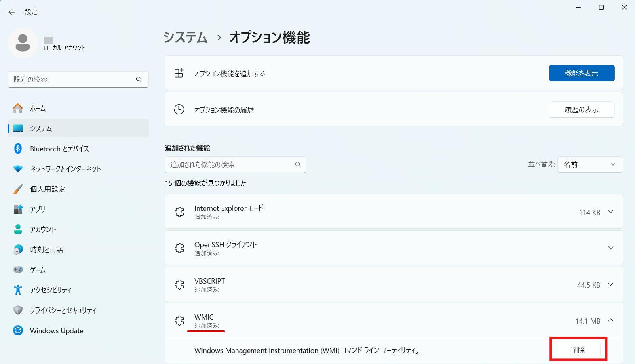
Task: Click the OpenSSH クライアント puzzle icon
Action: click(179, 248)
